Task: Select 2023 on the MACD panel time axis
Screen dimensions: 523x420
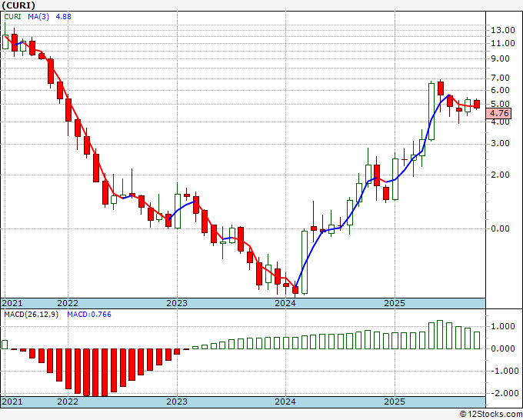Action: coord(177,402)
